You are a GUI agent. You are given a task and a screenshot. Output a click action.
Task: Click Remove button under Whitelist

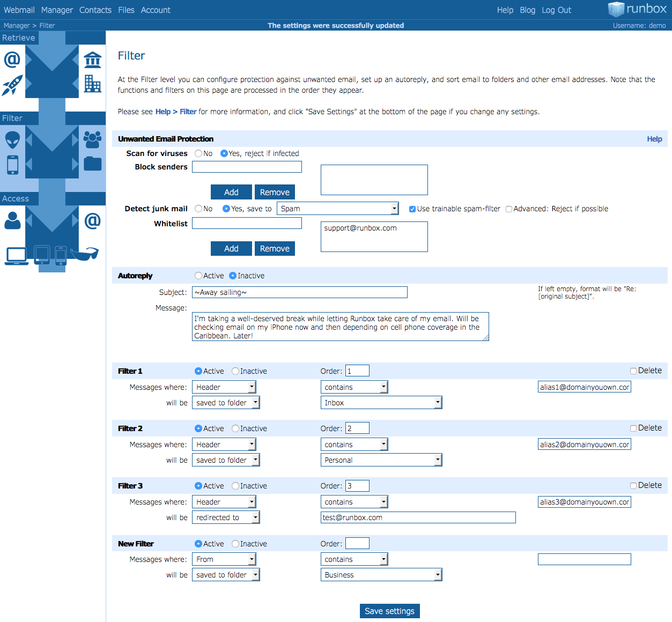point(275,249)
